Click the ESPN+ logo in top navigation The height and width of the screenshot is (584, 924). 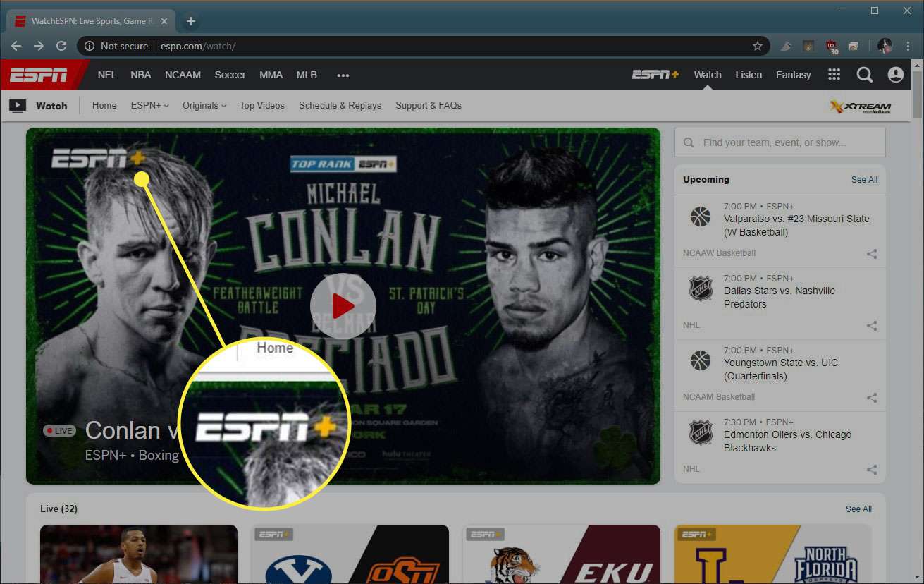655,75
